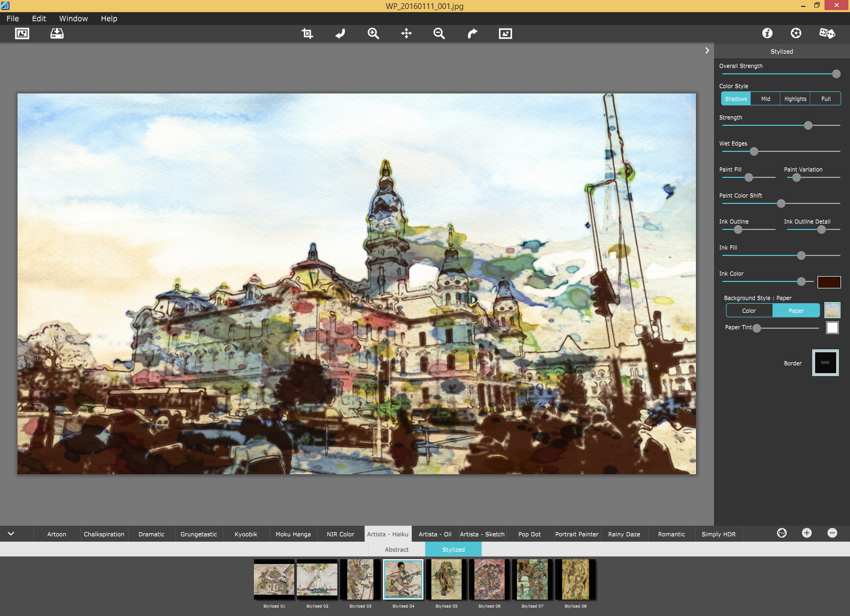Screen dimensions: 850x616
Task: Select the Chalkspiration effect category
Action: [104, 534]
